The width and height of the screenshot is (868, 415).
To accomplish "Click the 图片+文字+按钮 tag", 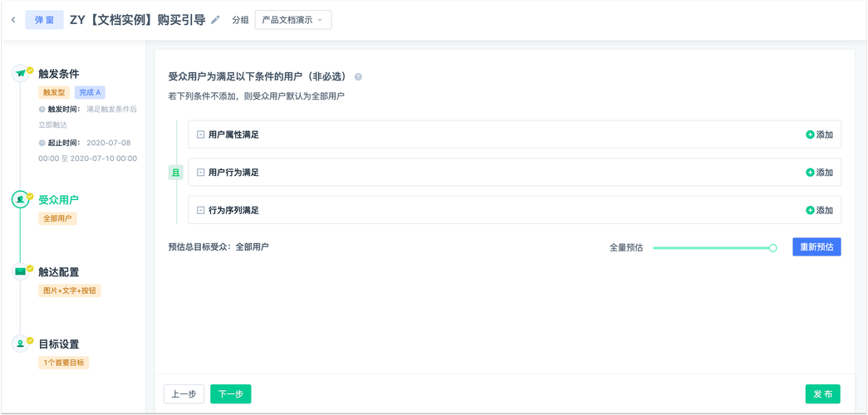I will pos(70,290).
